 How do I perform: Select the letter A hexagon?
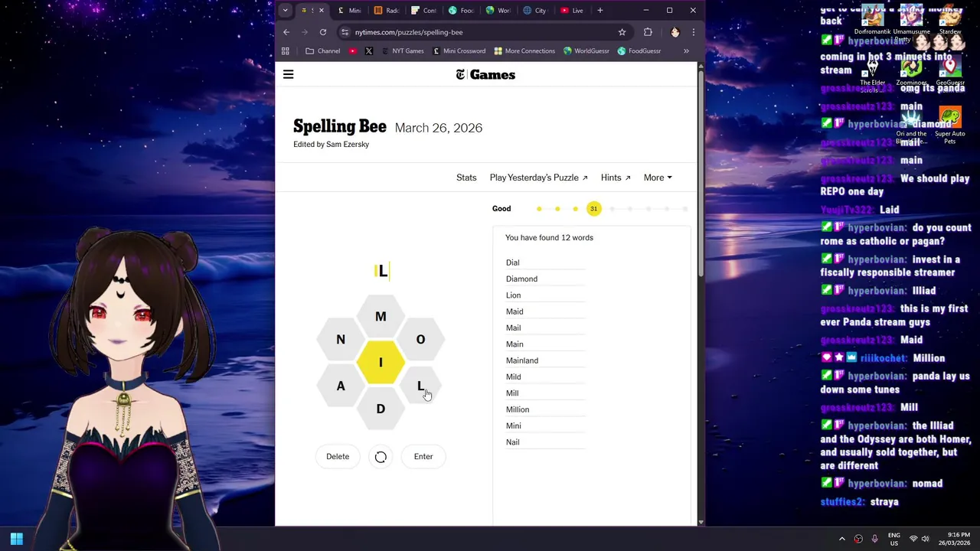click(x=341, y=386)
